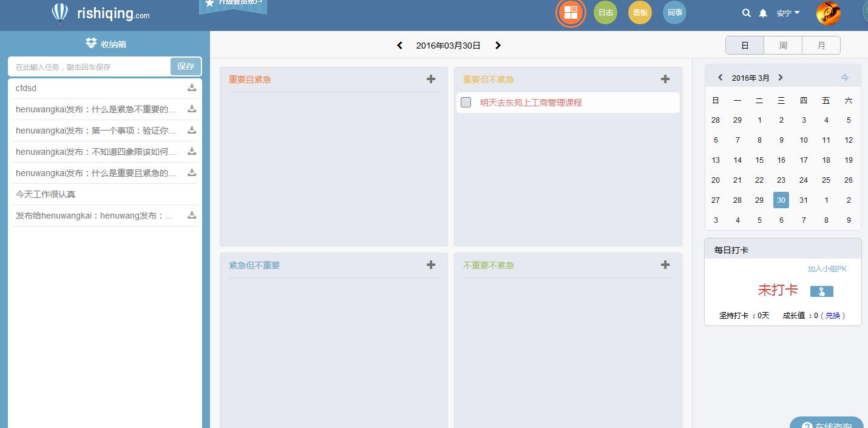The height and width of the screenshot is (428, 868).
Task: Open the 日志 journal icon
Action: (605, 12)
